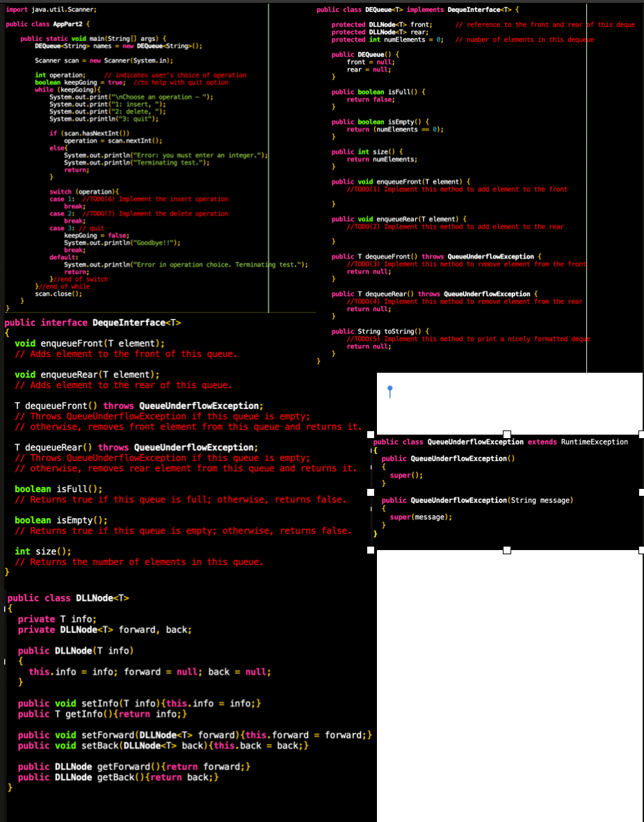Click the top-center selection handle of QueueUnderflowException block
Viewport: 644px width, 822px height.
tap(506, 433)
